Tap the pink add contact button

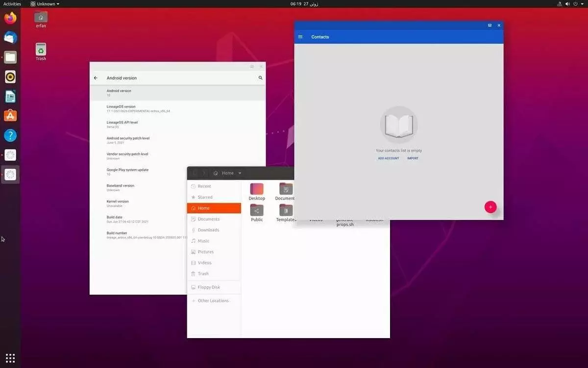(490, 207)
